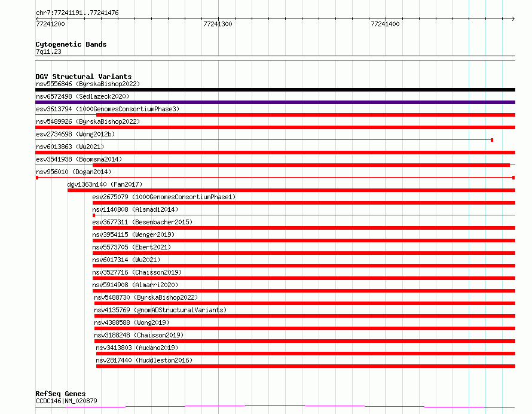Select the CCDC146|NM_020879 gene label
Image resolution: width=532 pixels, height=414 pixels.
[66, 401]
